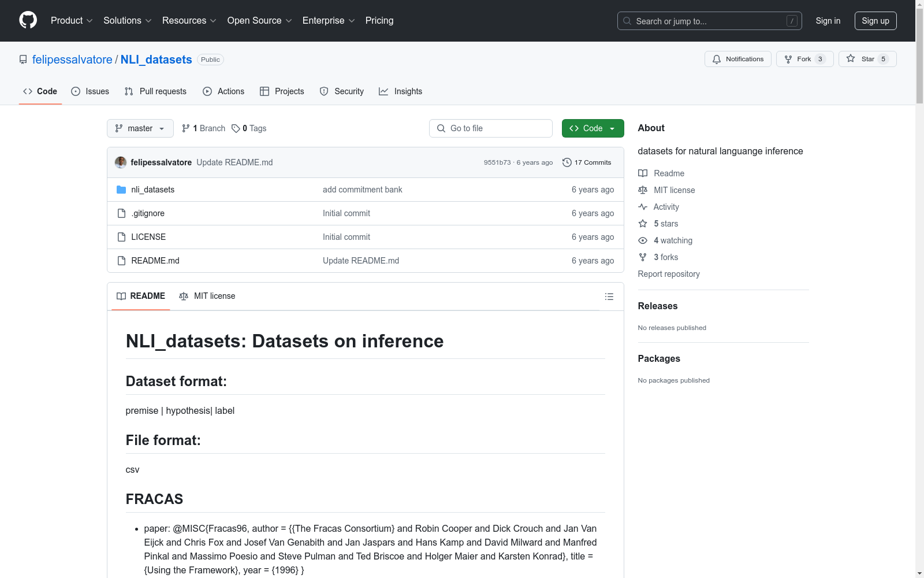
Task: View the 0 Tags list
Action: point(249,128)
